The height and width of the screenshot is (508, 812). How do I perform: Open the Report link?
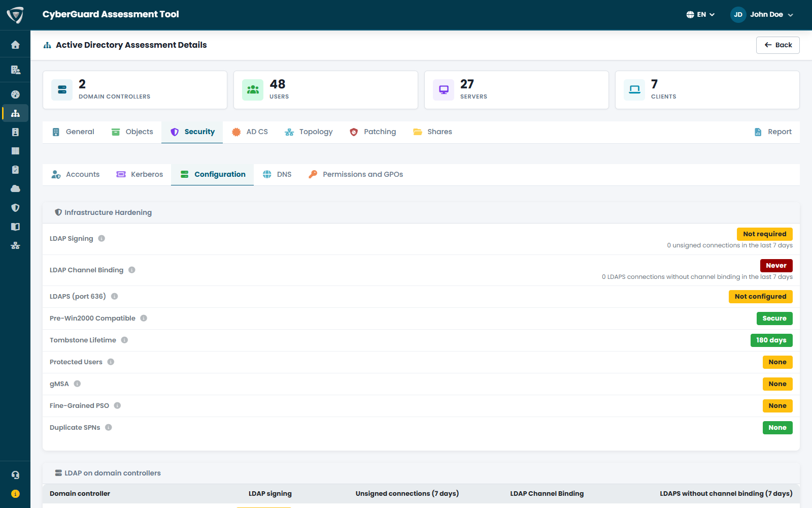(773, 132)
